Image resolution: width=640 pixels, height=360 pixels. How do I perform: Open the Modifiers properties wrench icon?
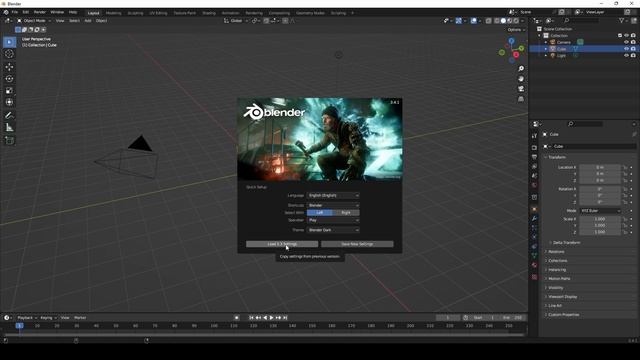[x=534, y=219]
